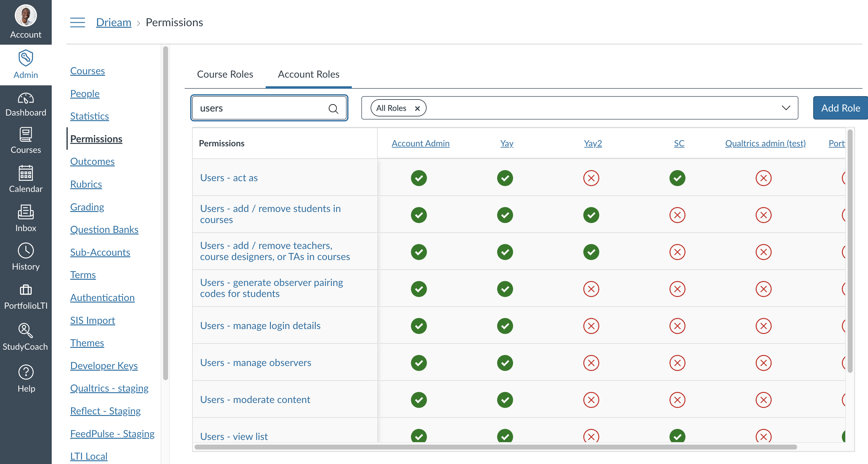Toggle manage login details for Account Admin

(x=419, y=326)
